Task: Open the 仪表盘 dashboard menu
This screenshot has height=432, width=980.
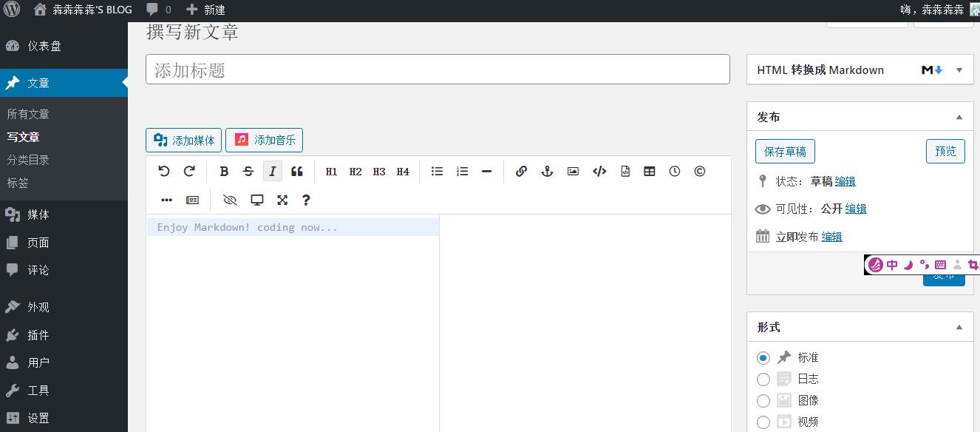Action: click(64, 46)
